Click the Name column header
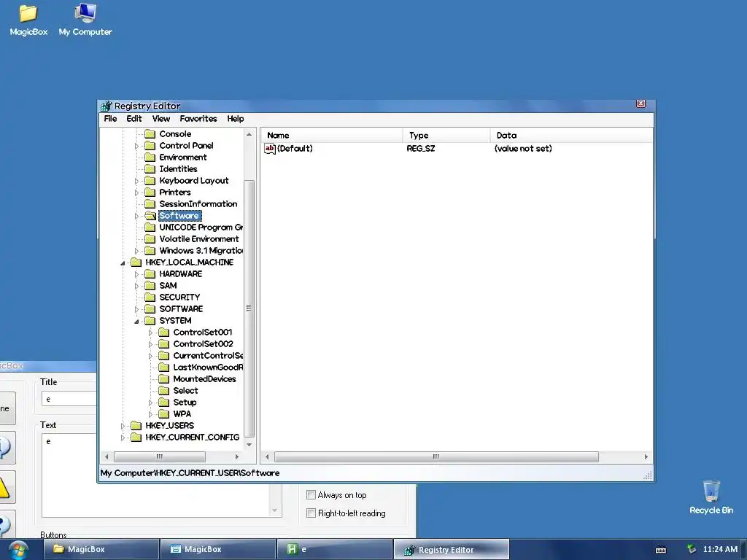 [333, 135]
